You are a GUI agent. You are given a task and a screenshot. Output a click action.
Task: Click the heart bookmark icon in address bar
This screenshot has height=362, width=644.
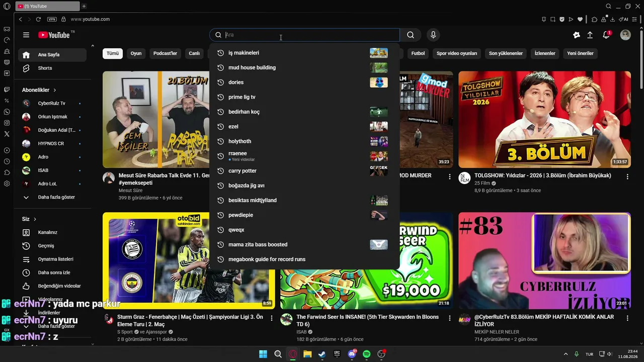point(580,19)
